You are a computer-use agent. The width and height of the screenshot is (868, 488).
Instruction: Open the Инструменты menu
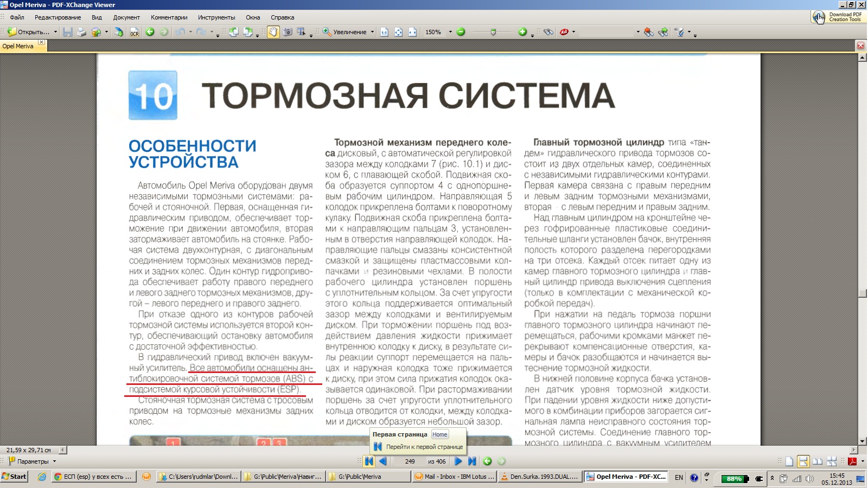pos(216,17)
